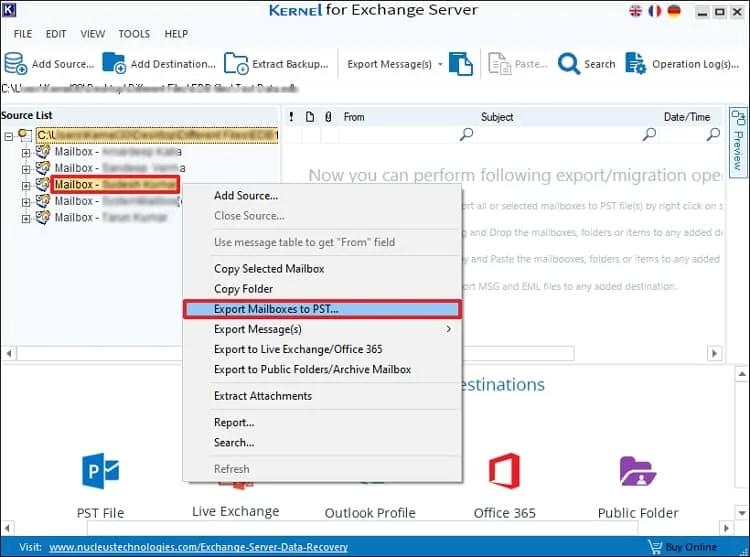This screenshot has height=557, width=750.
Task: Click the destinations panel scroll-down arrow
Action: click(x=741, y=513)
